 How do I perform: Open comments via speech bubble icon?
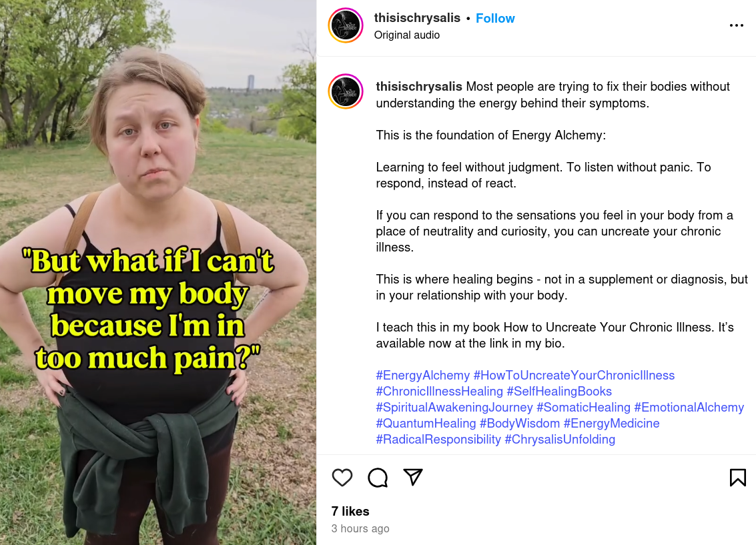(378, 478)
